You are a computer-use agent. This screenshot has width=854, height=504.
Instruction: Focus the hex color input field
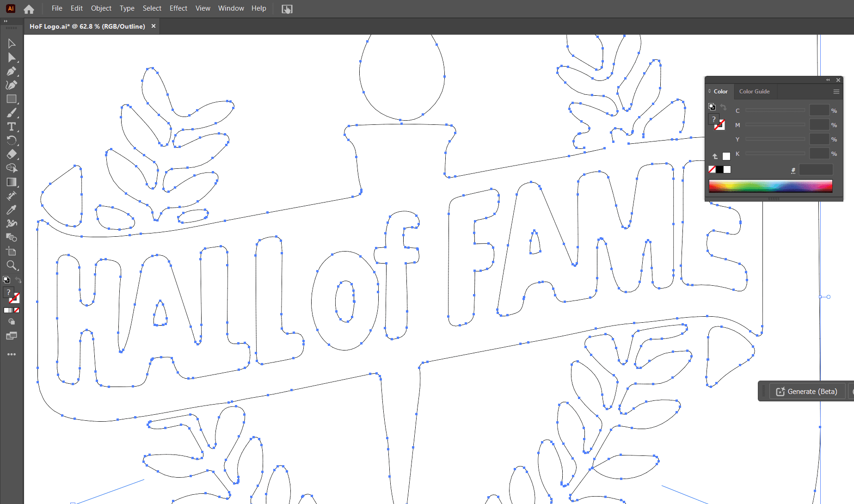point(816,170)
